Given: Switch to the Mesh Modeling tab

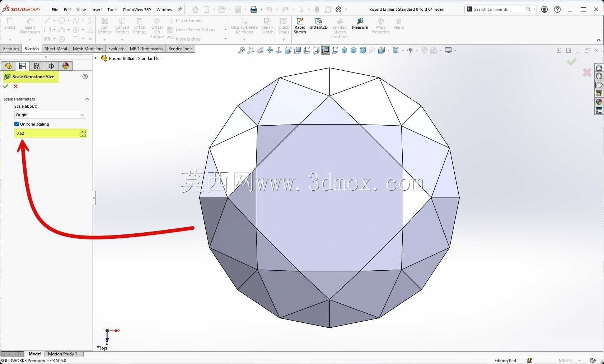Looking at the screenshot, I should point(88,49).
